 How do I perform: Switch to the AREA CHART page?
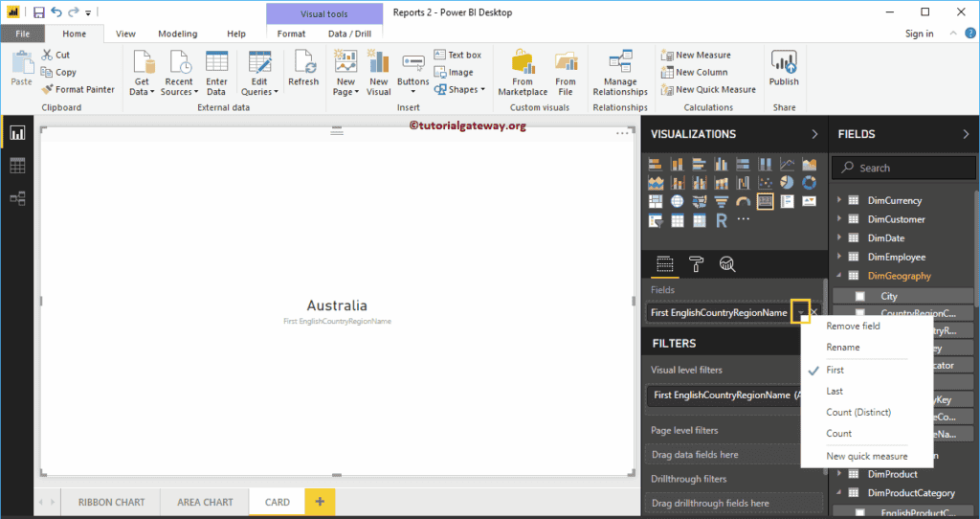[205, 502]
